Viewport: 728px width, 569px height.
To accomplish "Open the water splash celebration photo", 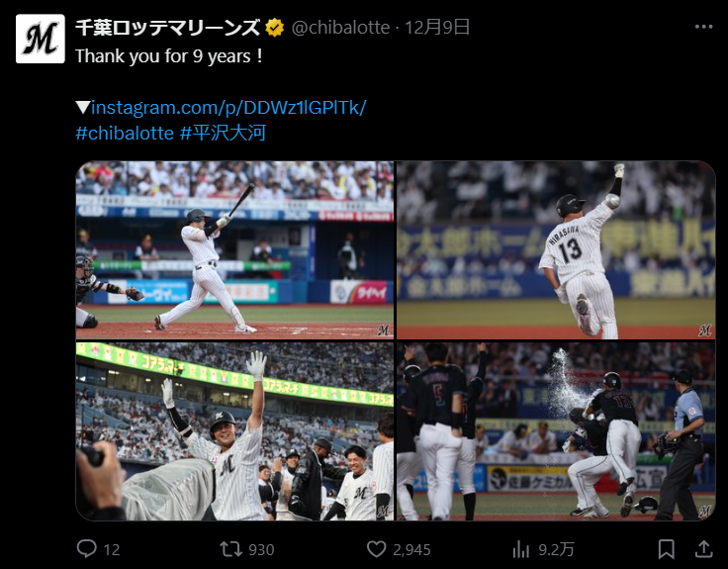I will [x=556, y=431].
